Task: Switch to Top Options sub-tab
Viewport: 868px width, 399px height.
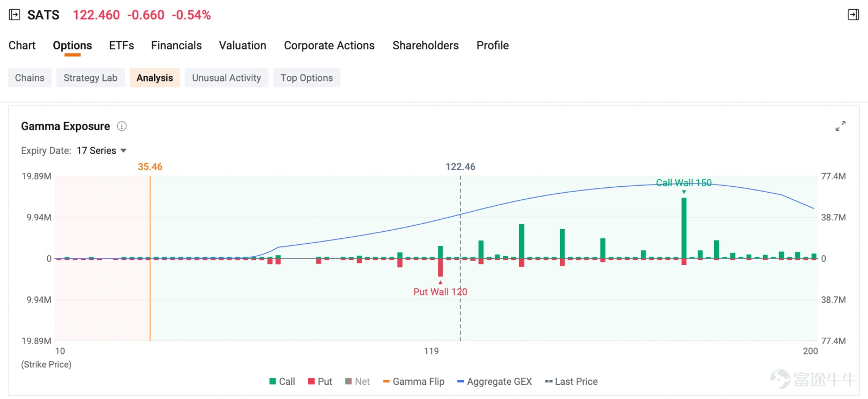Action: pyautogui.click(x=307, y=78)
